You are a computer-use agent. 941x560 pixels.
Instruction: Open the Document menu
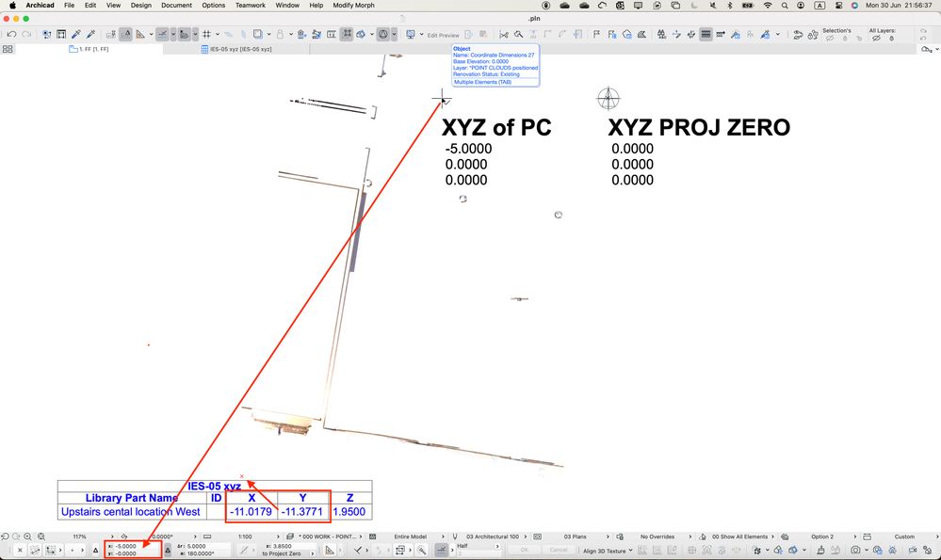(x=176, y=5)
